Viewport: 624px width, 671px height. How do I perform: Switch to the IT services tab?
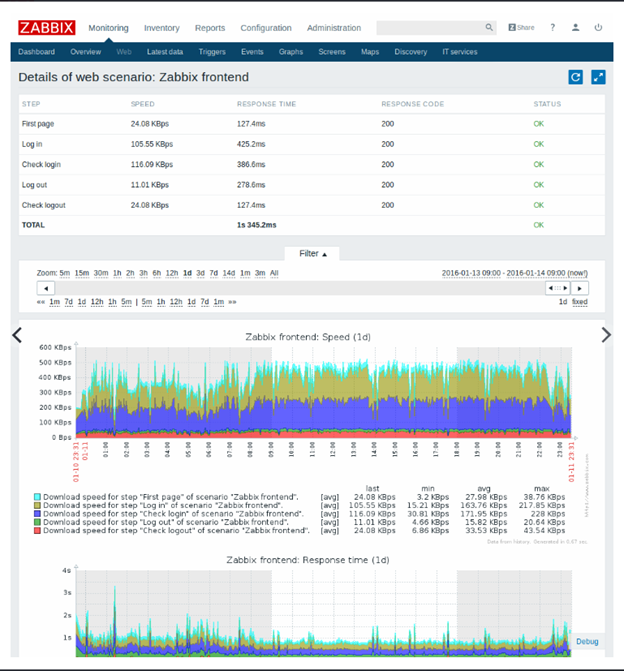[460, 52]
